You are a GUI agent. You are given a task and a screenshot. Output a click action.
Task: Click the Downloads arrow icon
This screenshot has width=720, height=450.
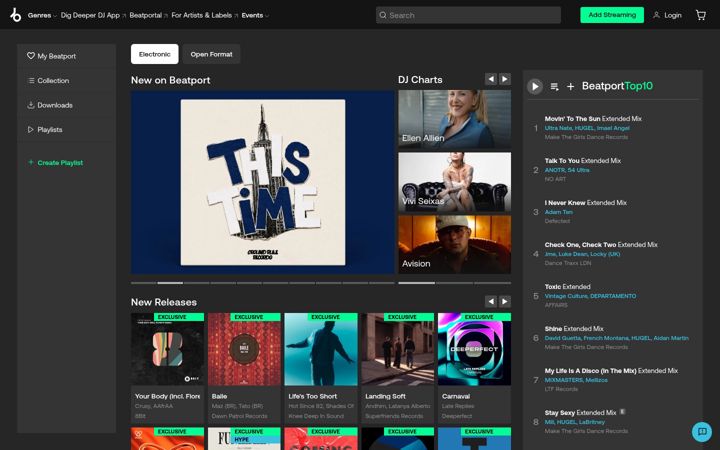tap(31, 105)
